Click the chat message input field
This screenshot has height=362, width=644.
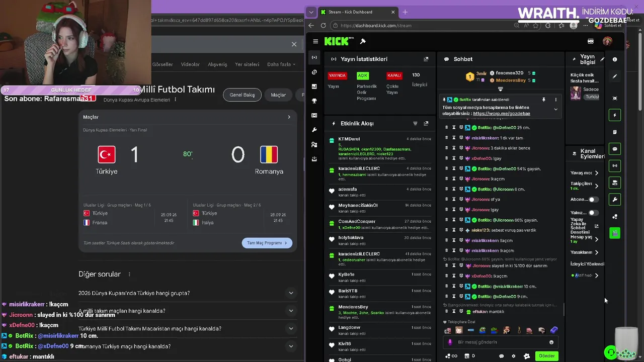[501, 342]
